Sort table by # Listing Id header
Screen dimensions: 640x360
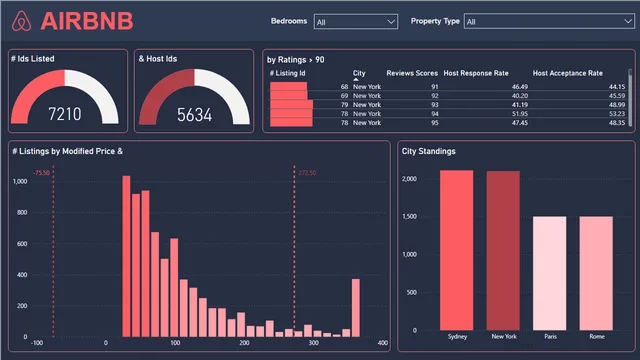tap(287, 73)
